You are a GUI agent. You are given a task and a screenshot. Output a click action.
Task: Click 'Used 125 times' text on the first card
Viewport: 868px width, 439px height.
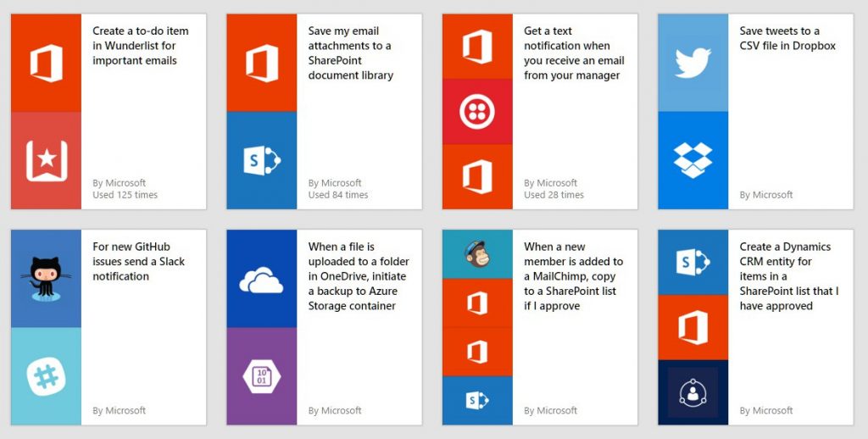click(125, 195)
